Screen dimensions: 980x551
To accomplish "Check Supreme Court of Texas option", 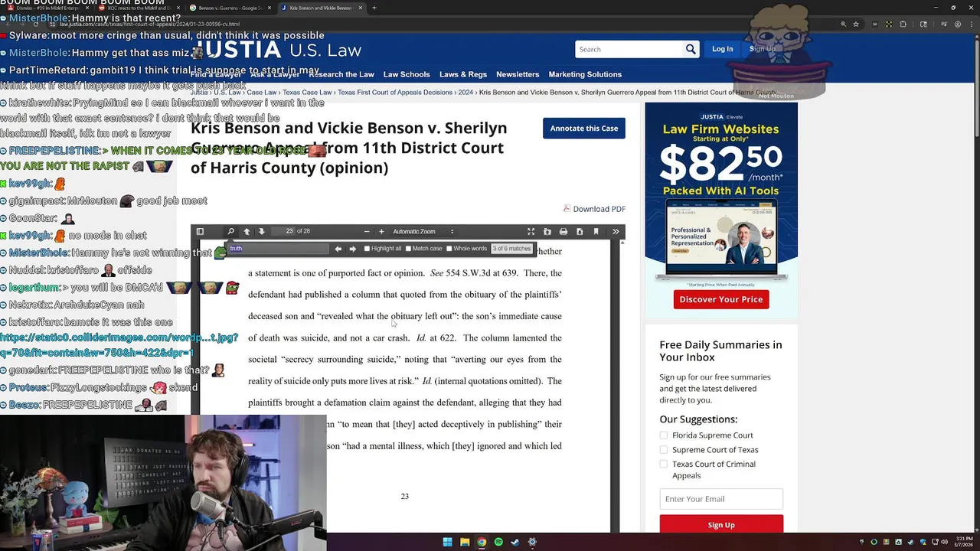I will coord(663,450).
